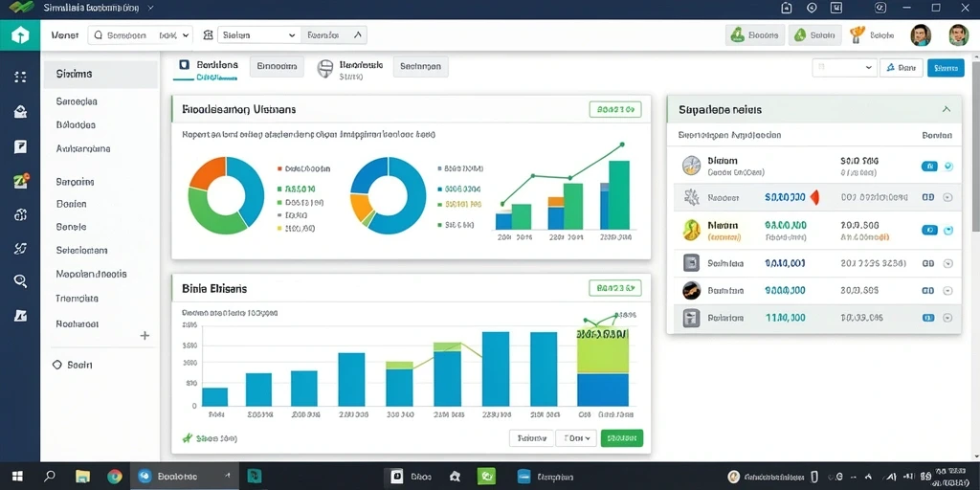The width and height of the screenshot is (980, 490).
Task: Select the Sscianpan tab
Action: tap(421, 66)
